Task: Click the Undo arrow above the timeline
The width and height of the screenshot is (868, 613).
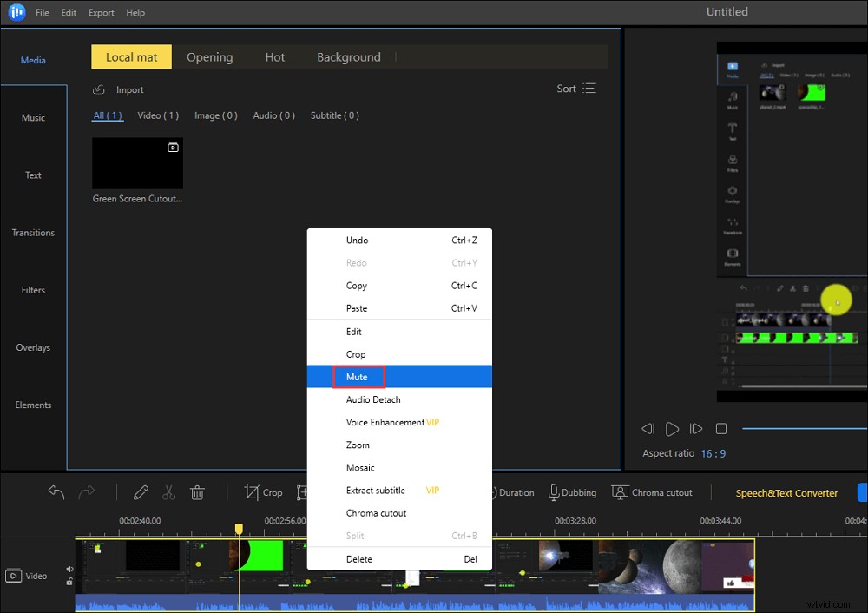Action: coord(56,491)
